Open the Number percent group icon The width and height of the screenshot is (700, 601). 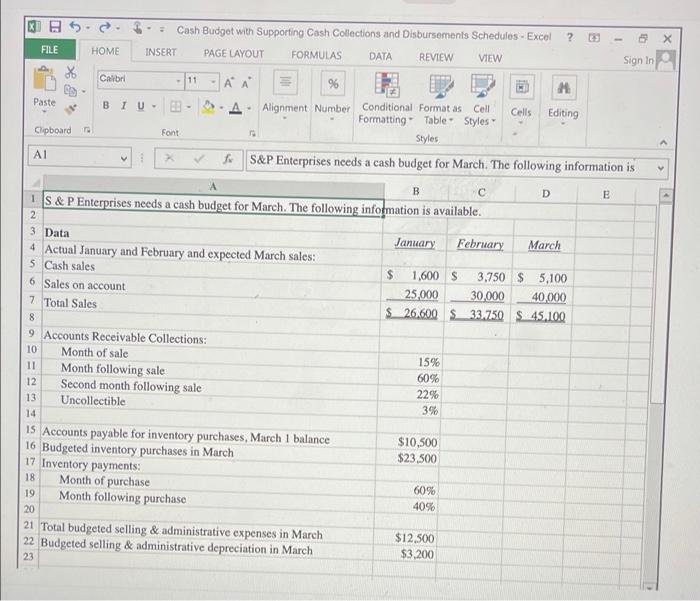click(x=333, y=83)
